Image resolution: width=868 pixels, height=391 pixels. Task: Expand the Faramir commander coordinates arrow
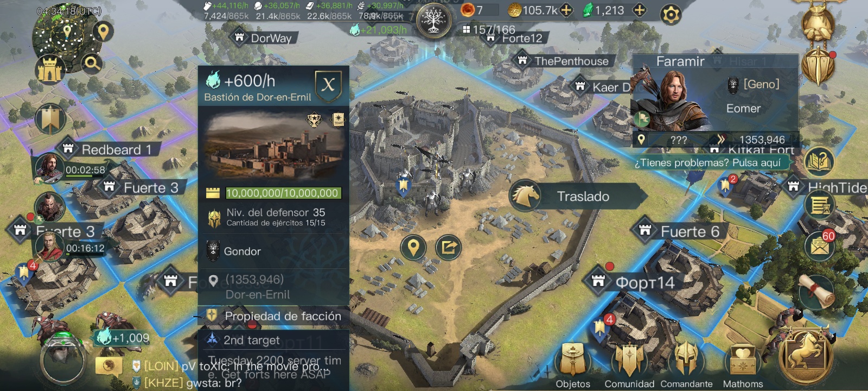pyautogui.click(x=720, y=140)
